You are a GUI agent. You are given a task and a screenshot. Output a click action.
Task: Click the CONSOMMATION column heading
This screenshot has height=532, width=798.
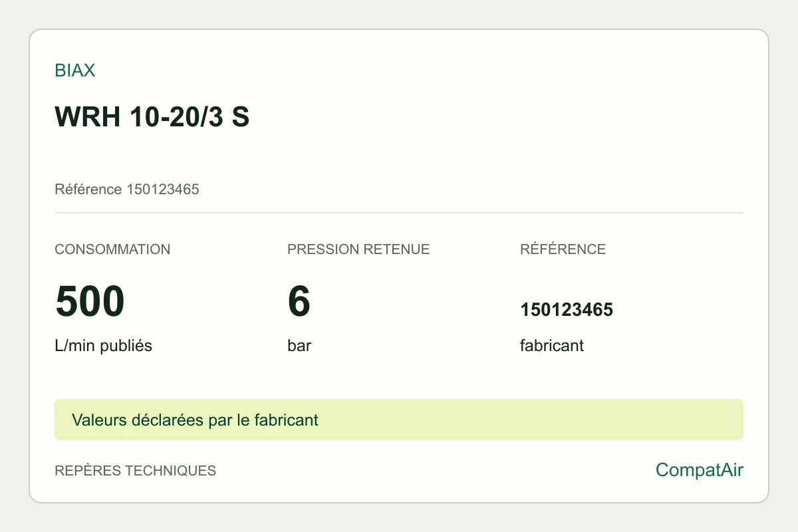tap(112, 249)
